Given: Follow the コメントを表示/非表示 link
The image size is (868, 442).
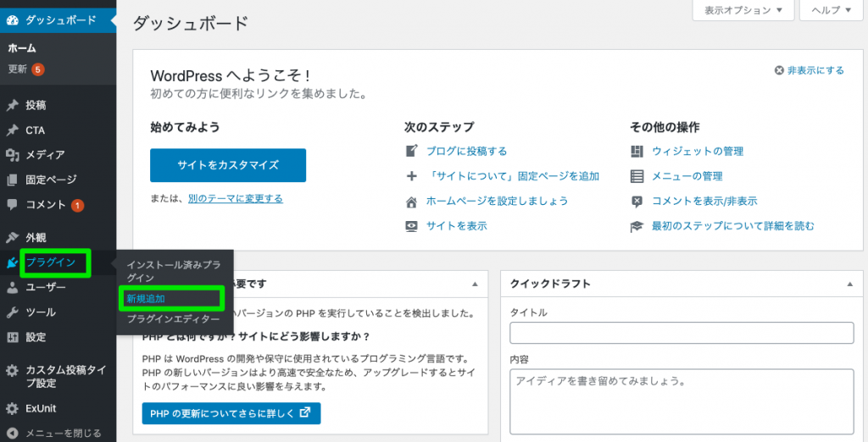Looking at the screenshot, I should 704,202.
